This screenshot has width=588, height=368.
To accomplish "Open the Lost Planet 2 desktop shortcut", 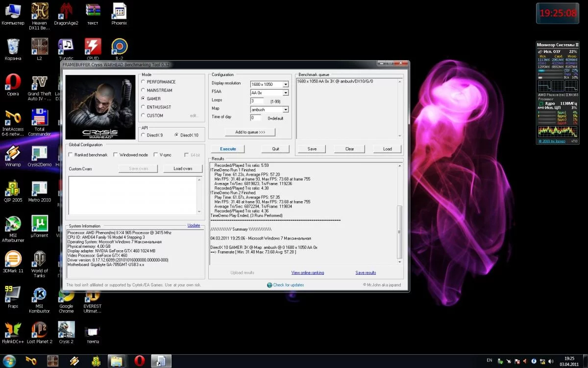I will (39, 329).
